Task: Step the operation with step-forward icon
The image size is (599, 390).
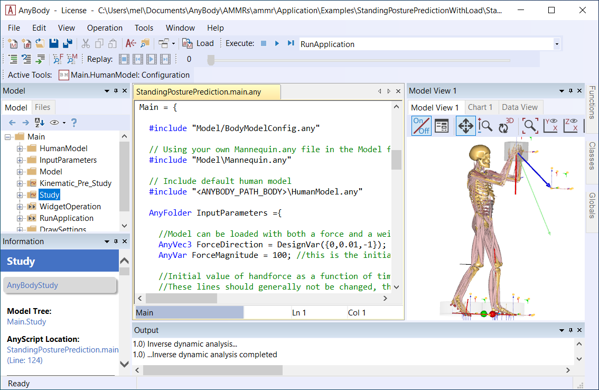Action: (291, 44)
